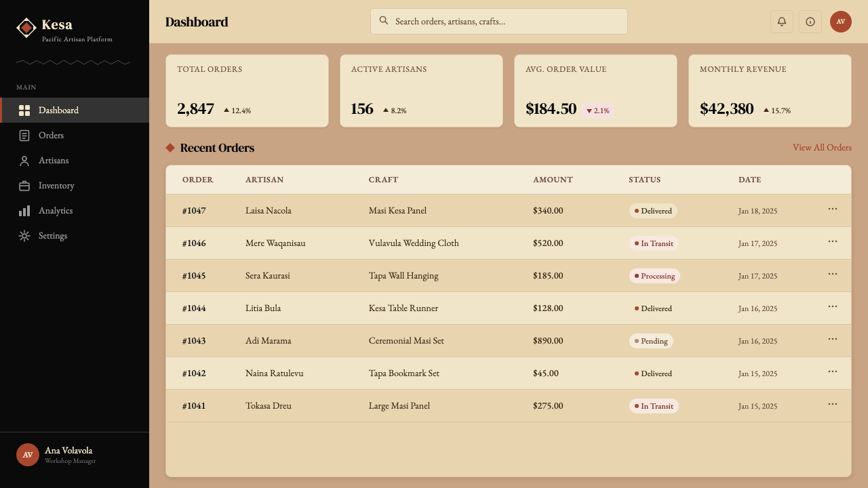Click the Analytics bar chart icon

click(x=24, y=211)
